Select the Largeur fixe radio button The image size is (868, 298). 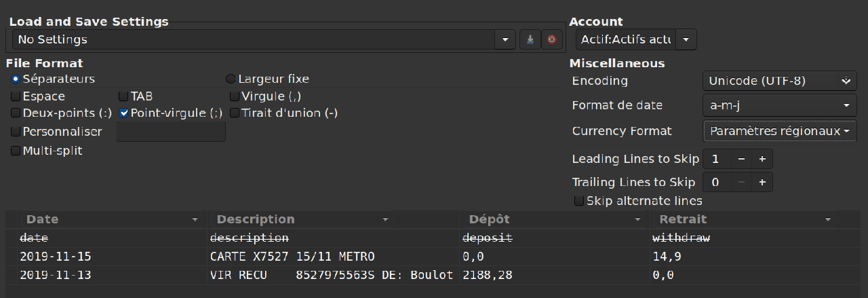pyautogui.click(x=231, y=79)
